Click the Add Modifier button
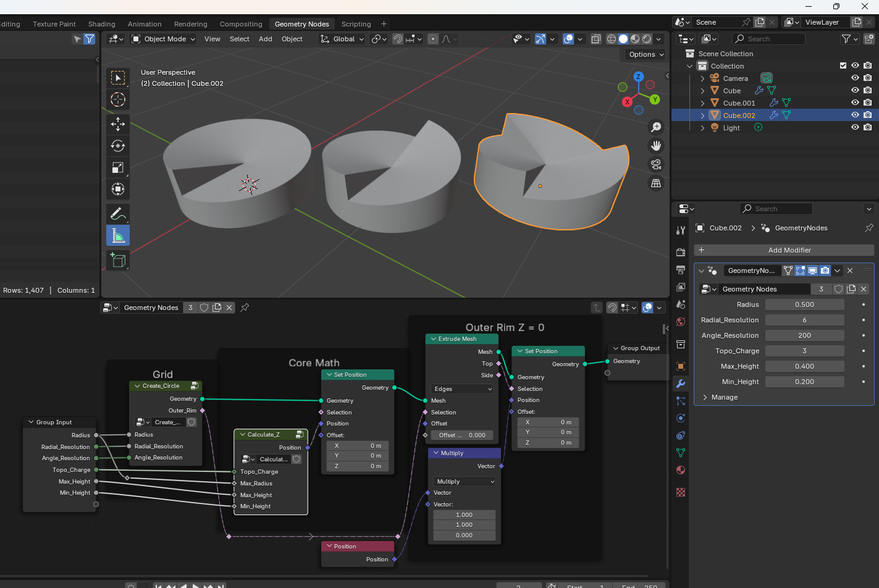This screenshot has height=588, width=879. click(784, 250)
